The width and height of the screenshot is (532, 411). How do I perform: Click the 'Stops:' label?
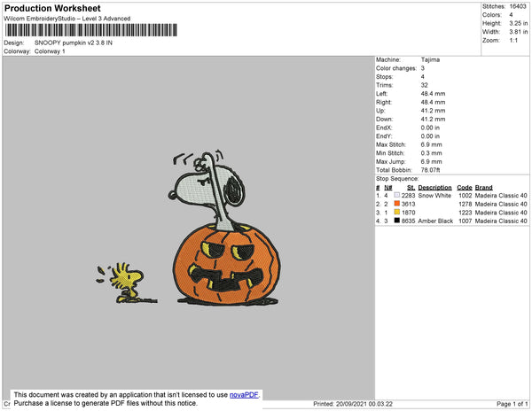(x=384, y=76)
